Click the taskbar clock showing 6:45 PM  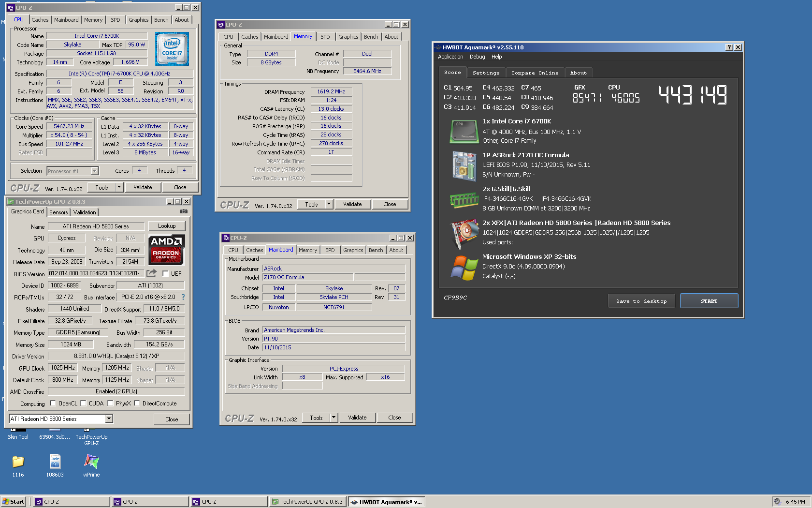[795, 502]
